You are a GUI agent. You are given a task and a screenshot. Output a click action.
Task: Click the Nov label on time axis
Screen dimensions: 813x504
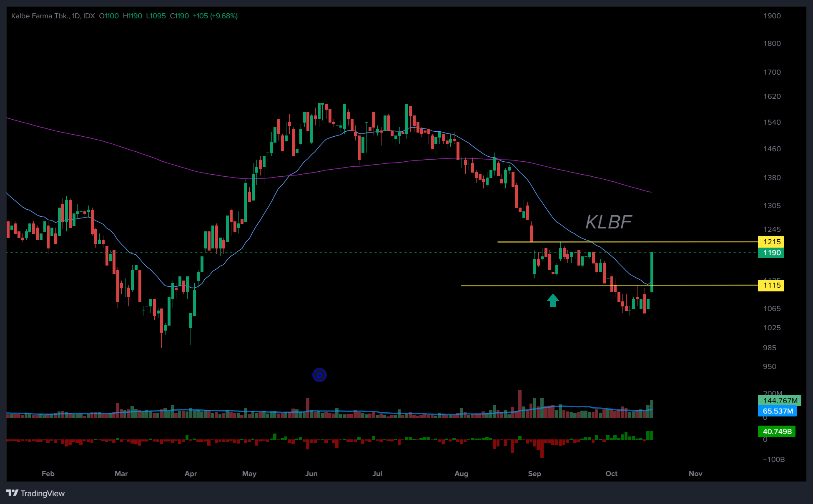tap(695, 474)
